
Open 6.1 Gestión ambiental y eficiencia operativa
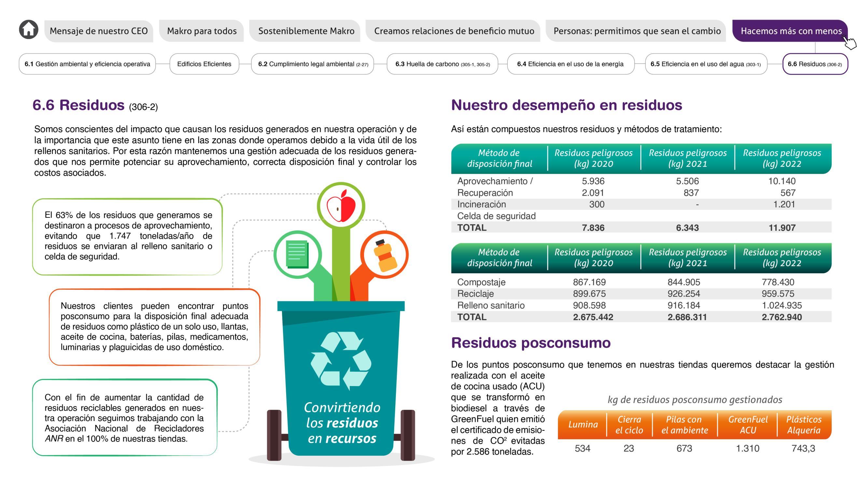[x=87, y=64]
